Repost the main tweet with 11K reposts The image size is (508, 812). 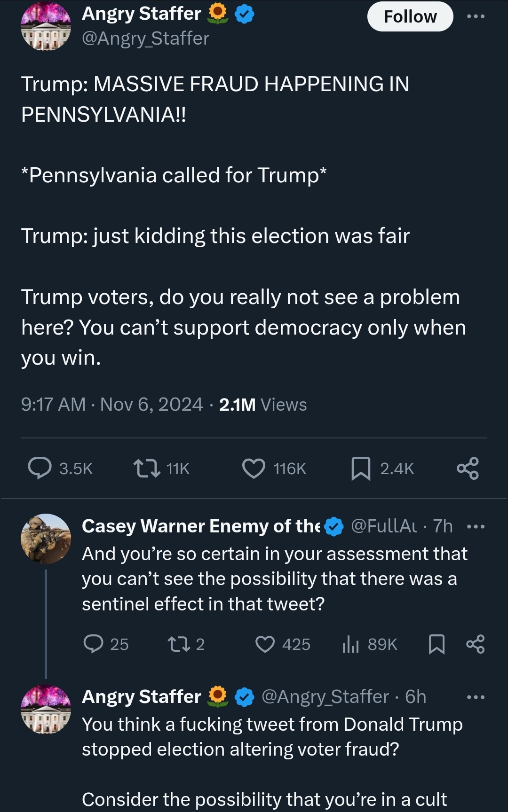pyautogui.click(x=147, y=468)
